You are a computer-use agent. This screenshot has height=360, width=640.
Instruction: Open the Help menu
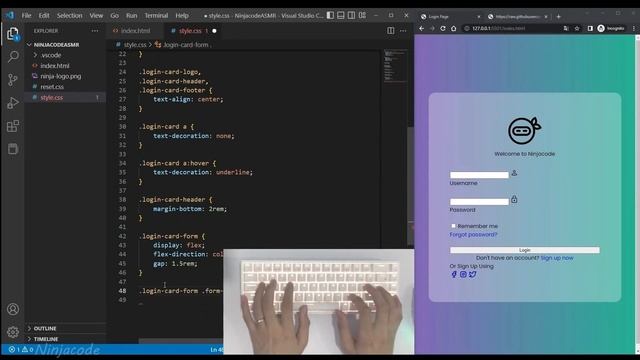pyautogui.click(x=182, y=16)
